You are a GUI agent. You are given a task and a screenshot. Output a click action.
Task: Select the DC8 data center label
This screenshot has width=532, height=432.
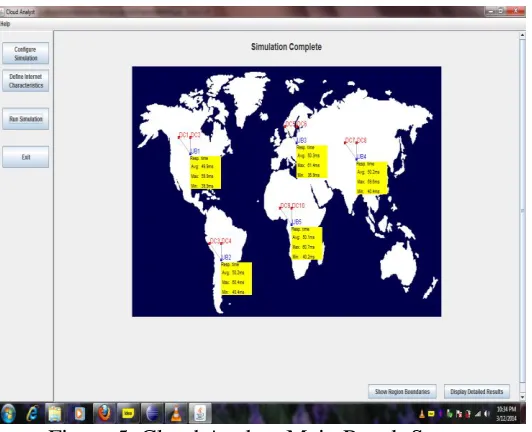point(362,140)
